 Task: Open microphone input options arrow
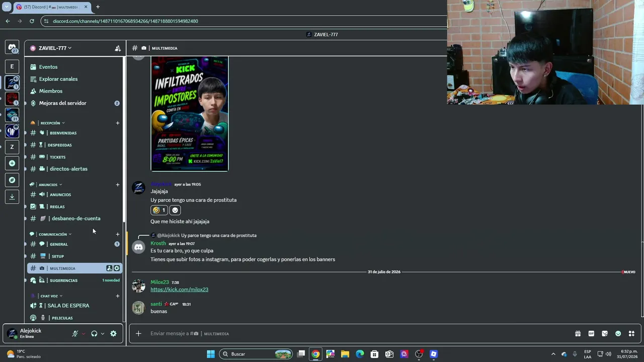84,333
